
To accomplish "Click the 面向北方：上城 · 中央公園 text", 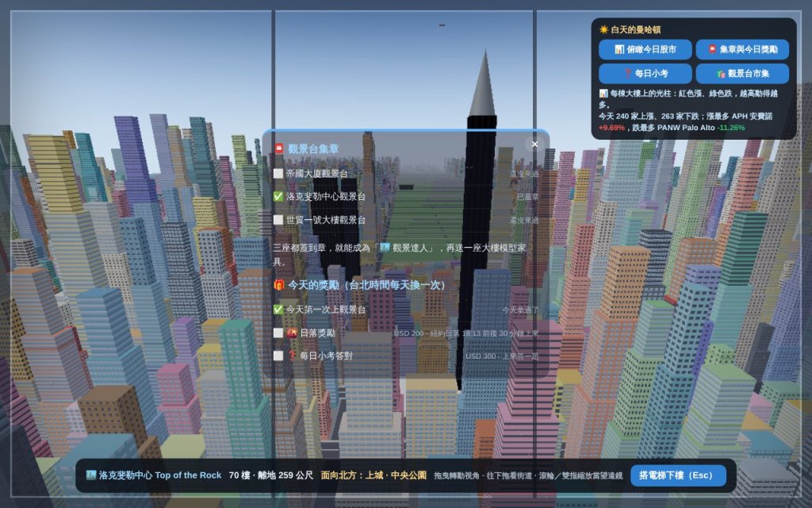I will point(373,475).
